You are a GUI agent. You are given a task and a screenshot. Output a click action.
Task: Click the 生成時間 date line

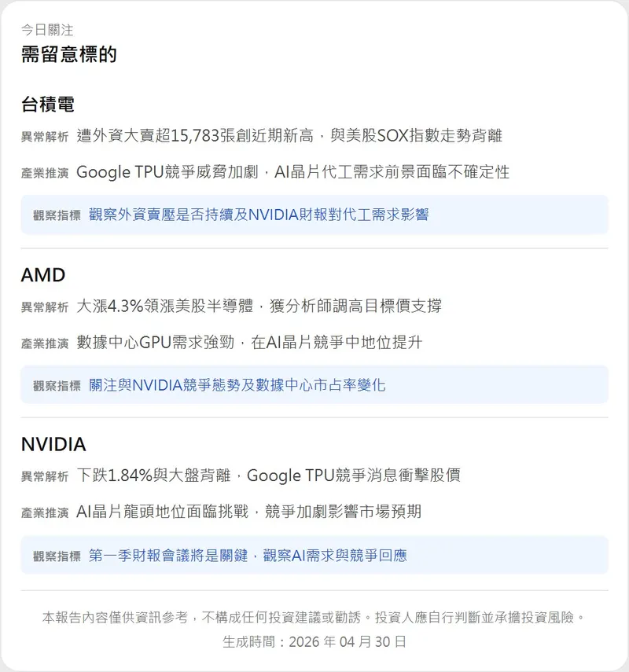tap(314, 641)
